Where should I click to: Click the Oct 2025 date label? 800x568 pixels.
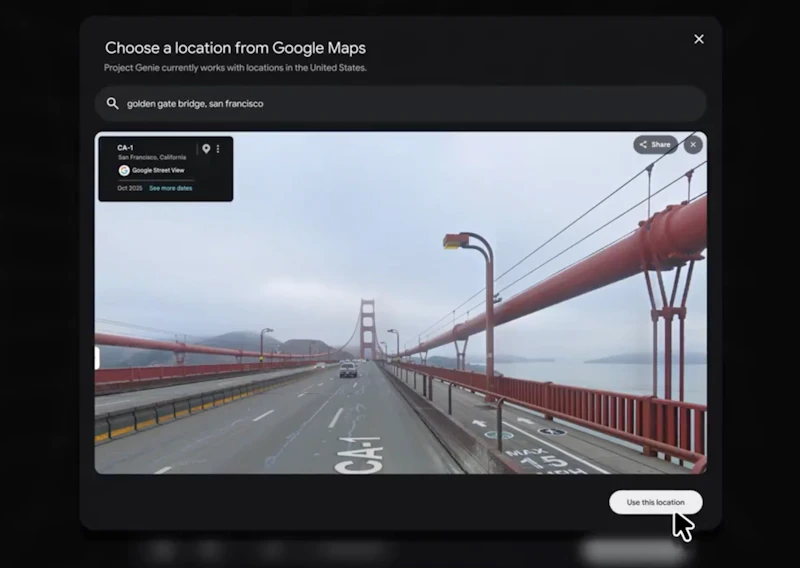130,188
